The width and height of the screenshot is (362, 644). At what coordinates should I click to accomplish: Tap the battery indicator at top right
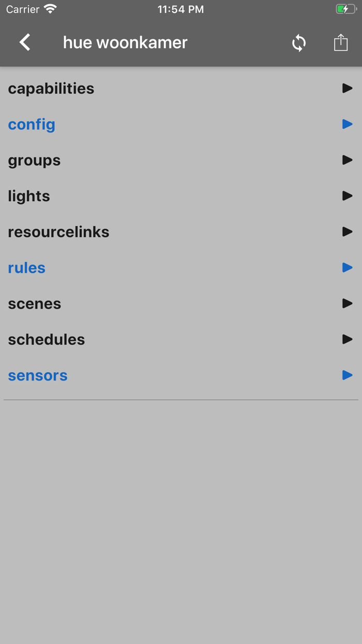coord(345,8)
